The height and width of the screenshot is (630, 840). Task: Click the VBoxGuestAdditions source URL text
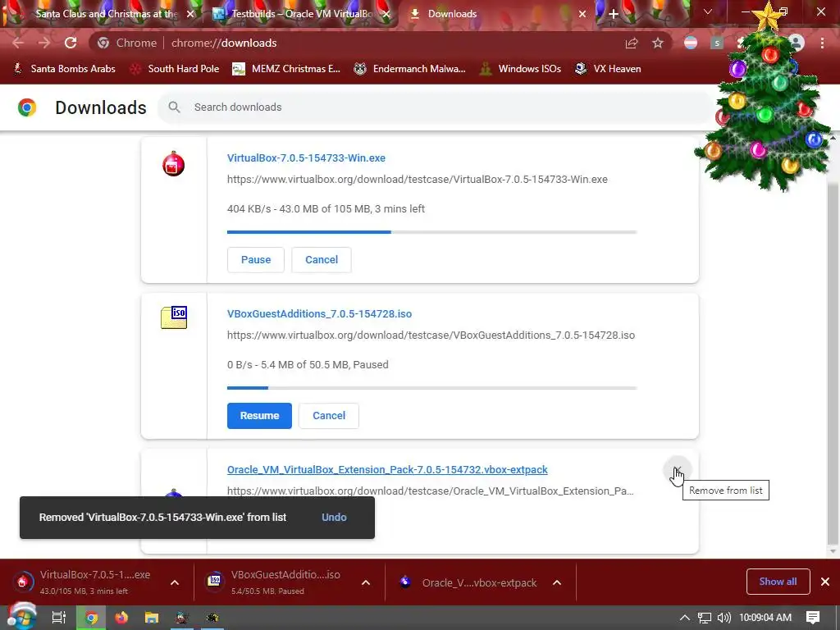point(431,336)
